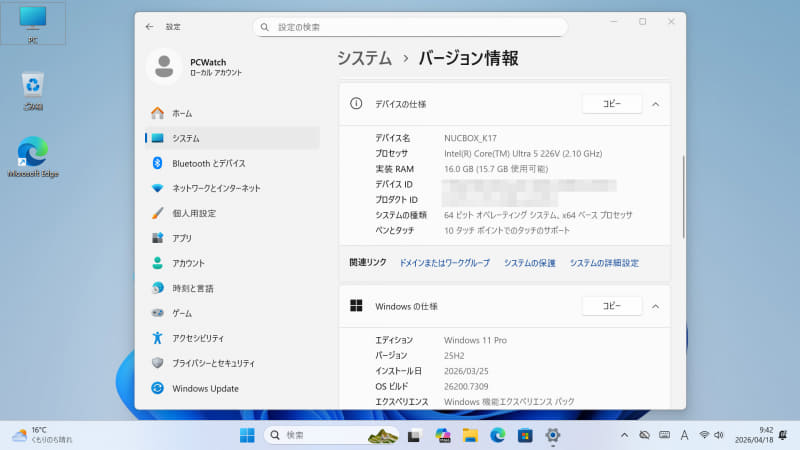Copy the Windows の仕様 details

pyautogui.click(x=612, y=306)
